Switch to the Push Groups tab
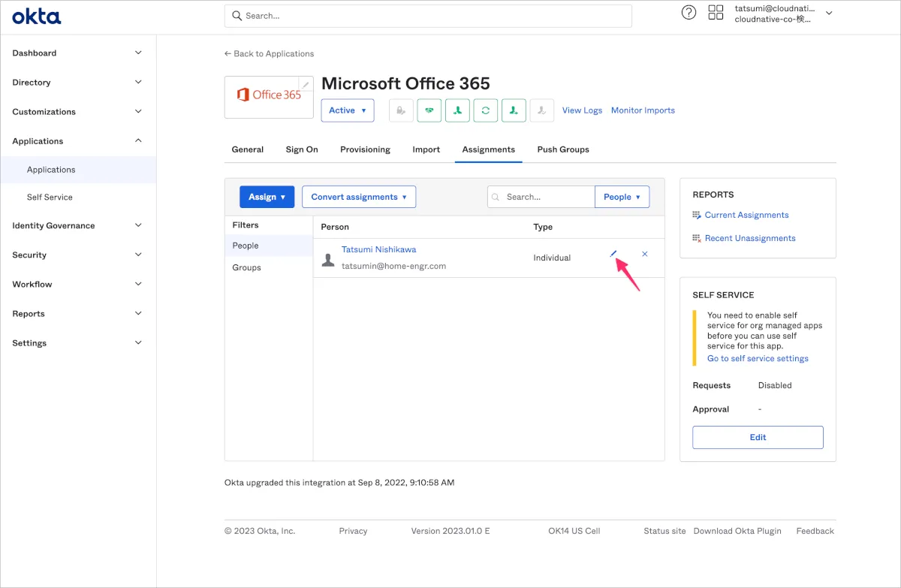 [x=562, y=149]
